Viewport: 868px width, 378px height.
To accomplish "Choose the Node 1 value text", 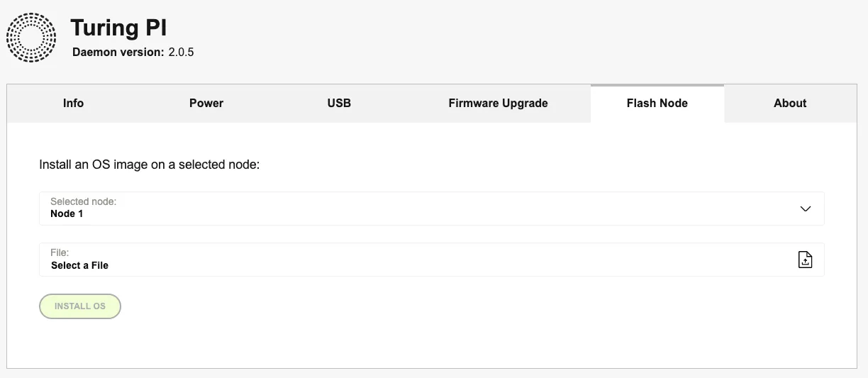I will pos(67,213).
